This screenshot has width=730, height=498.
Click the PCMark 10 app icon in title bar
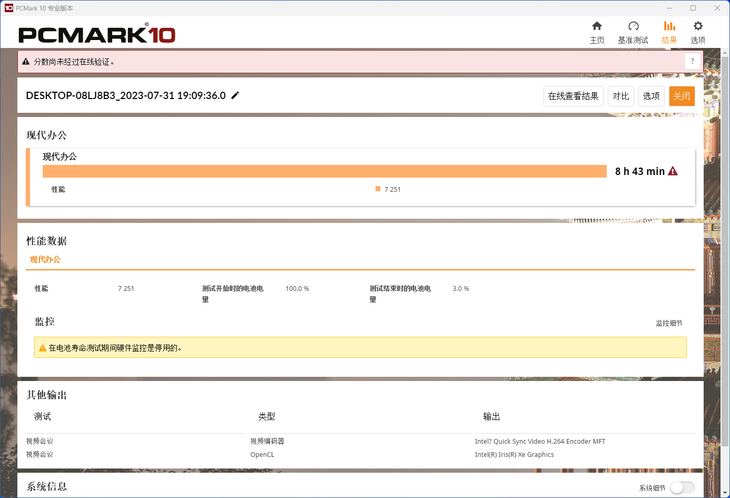pyautogui.click(x=8, y=8)
